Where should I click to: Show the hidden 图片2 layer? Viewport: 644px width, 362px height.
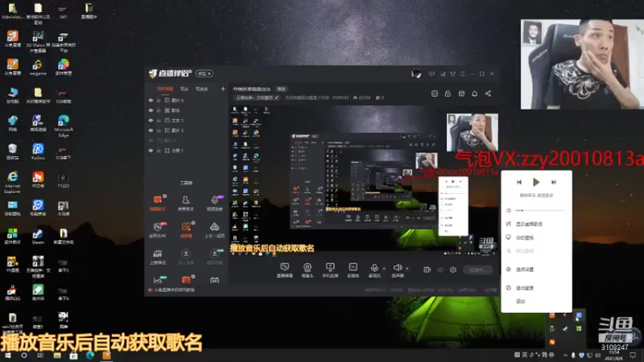click(151, 140)
